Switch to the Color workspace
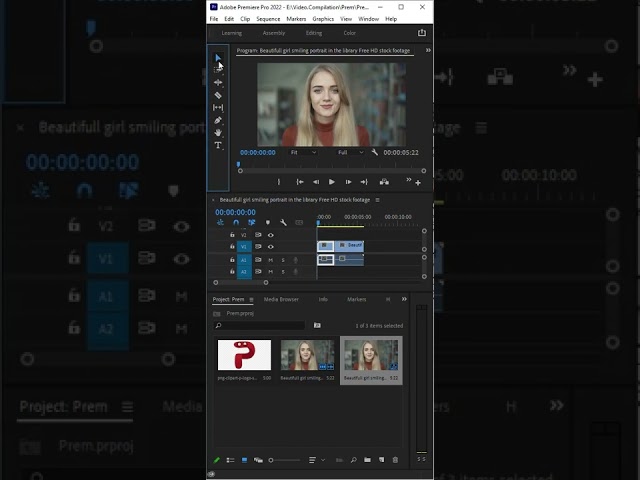Viewport: 640px width, 480px height. coord(349,33)
